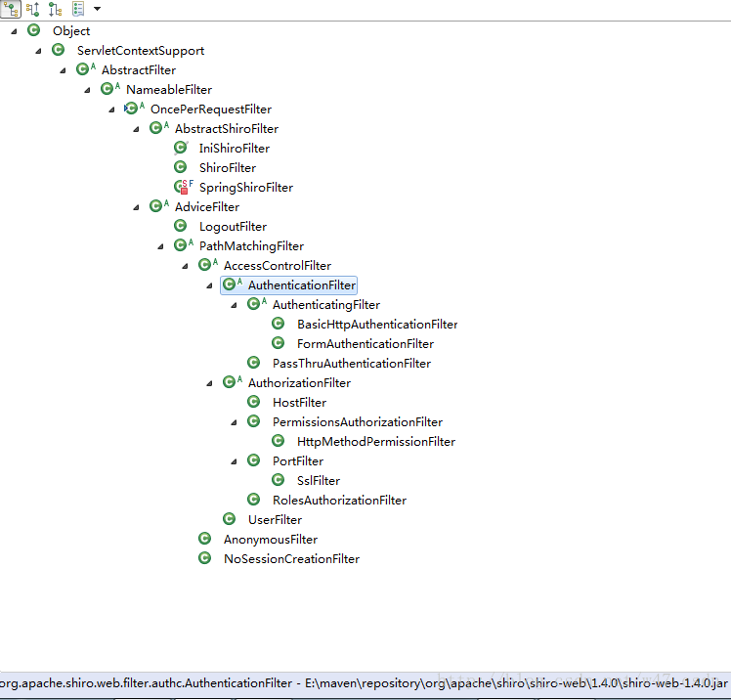Select the RolesAuthorizationFilter label
731x700 pixels.
point(339,501)
